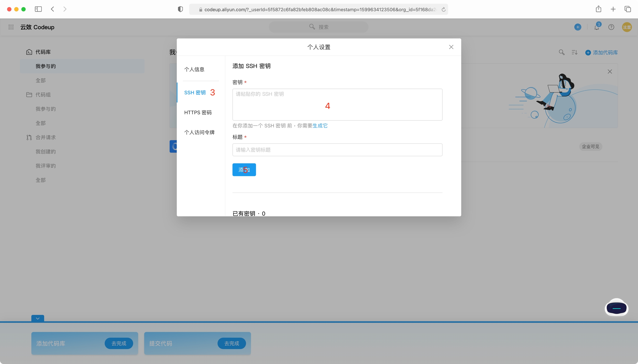
Task: Focus the 标题 key title field
Action: [337, 150]
